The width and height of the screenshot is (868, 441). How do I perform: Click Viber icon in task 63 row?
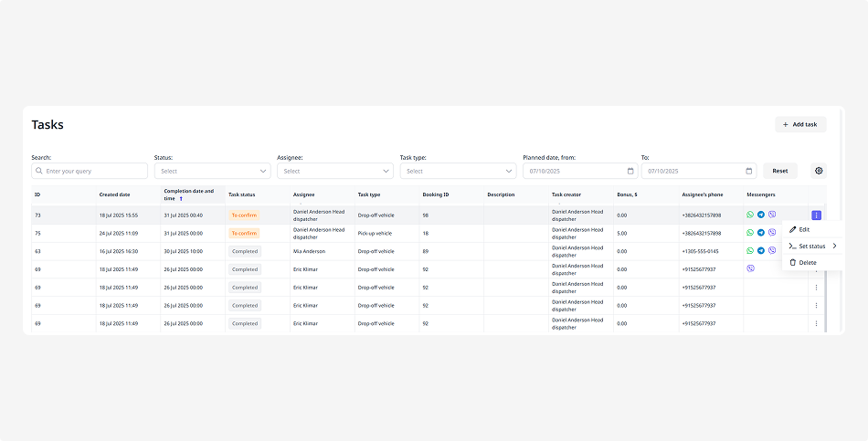(772, 251)
